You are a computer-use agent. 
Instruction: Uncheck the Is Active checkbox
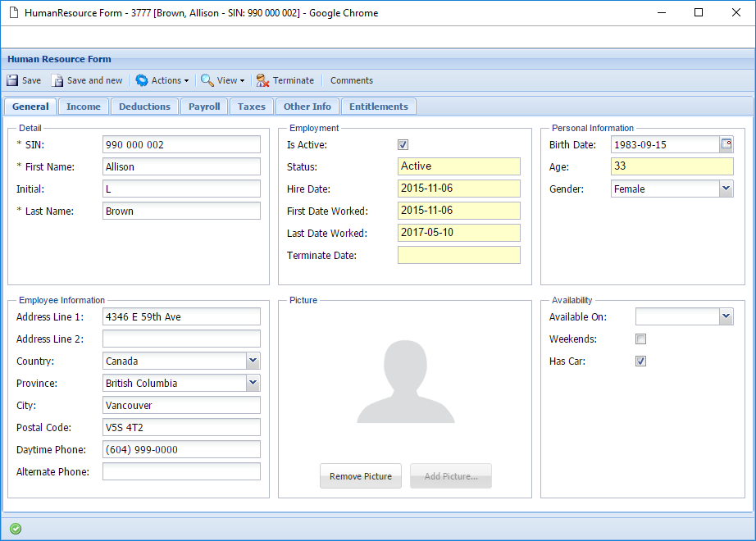click(403, 145)
